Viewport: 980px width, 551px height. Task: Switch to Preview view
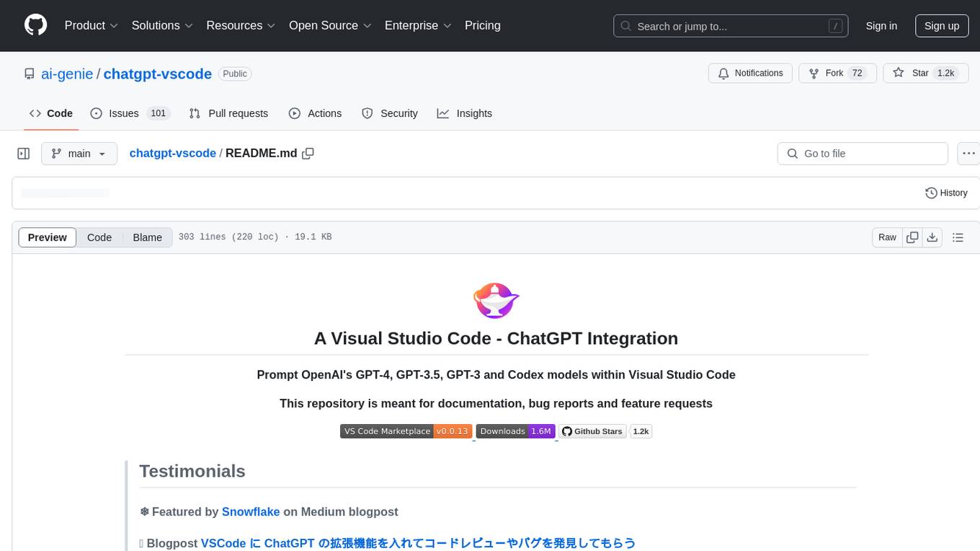(x=48, y=237)
